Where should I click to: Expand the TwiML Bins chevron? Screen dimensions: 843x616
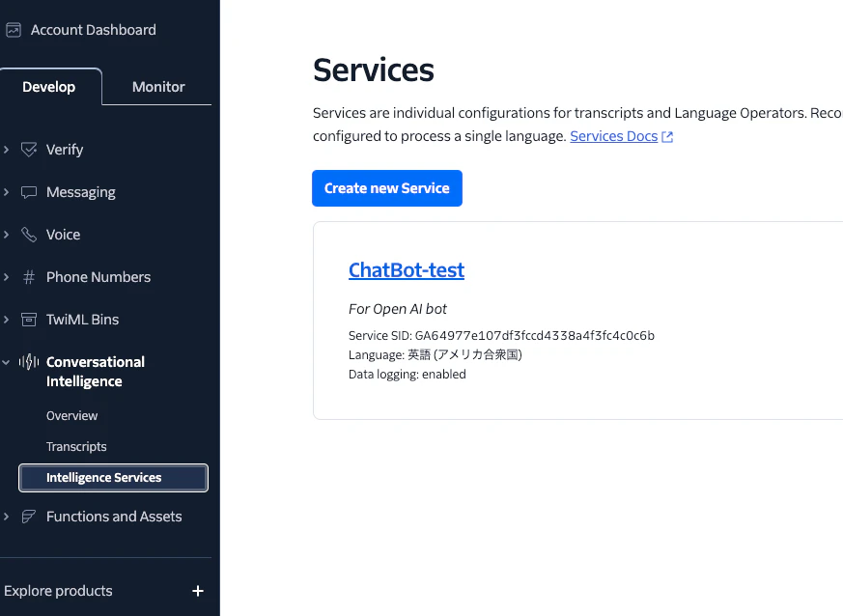6,320
